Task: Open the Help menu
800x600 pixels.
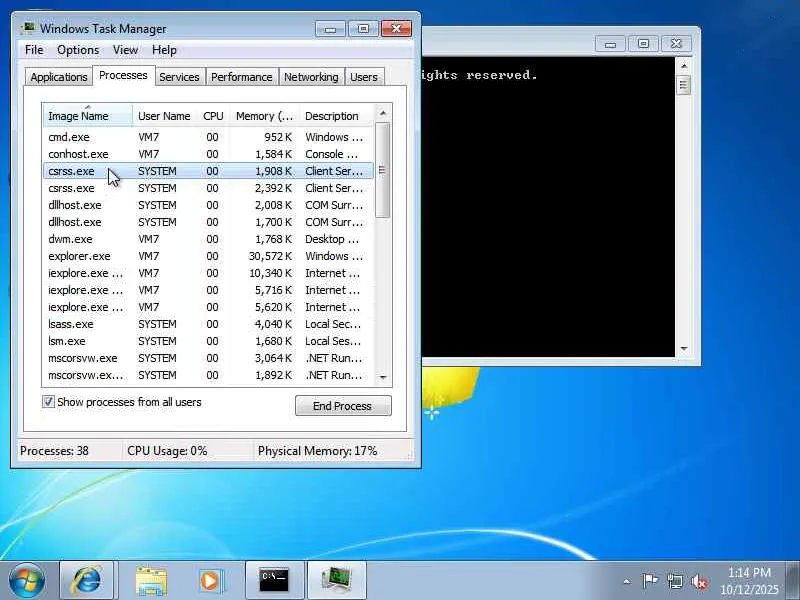Action: click(164, 50)
